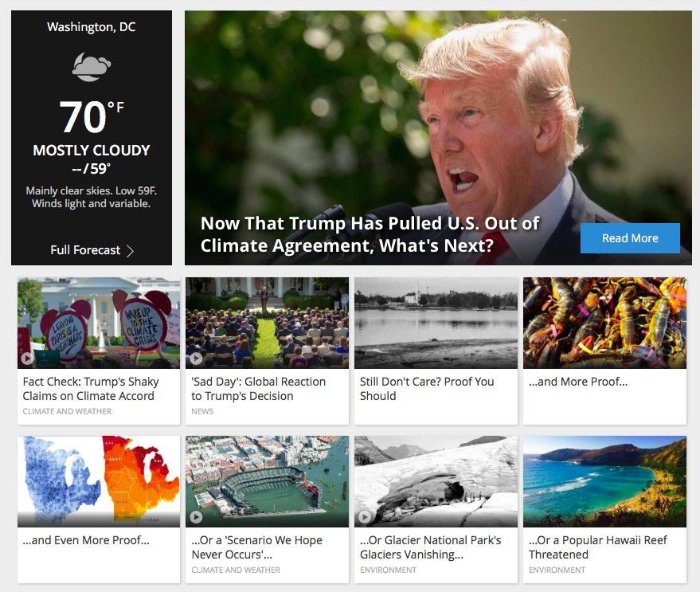Screen dimensions: 700x592
Task: Open the Full Forecast chevron arrow
Action: pyautogui.click(x=130, y=251)
